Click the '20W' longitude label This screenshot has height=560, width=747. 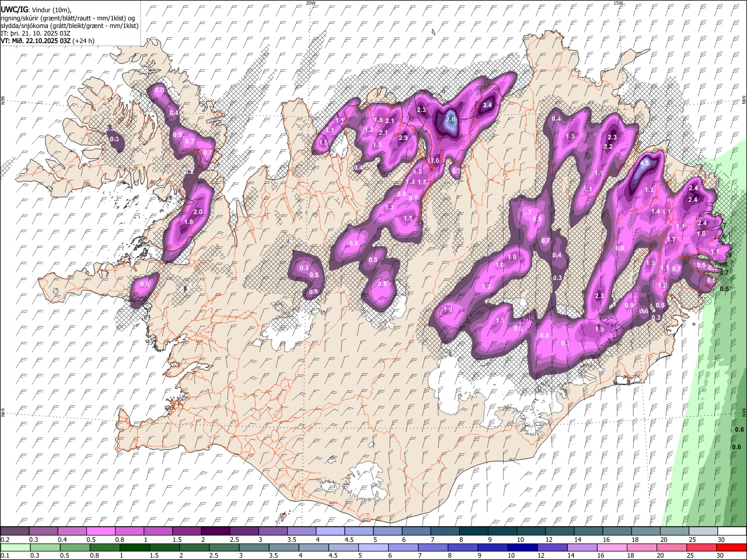310,3
